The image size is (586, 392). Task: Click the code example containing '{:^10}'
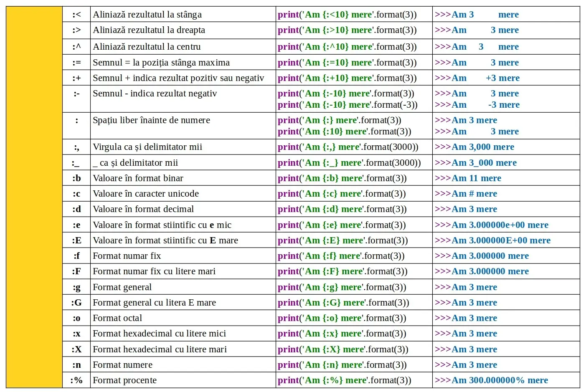347,47
